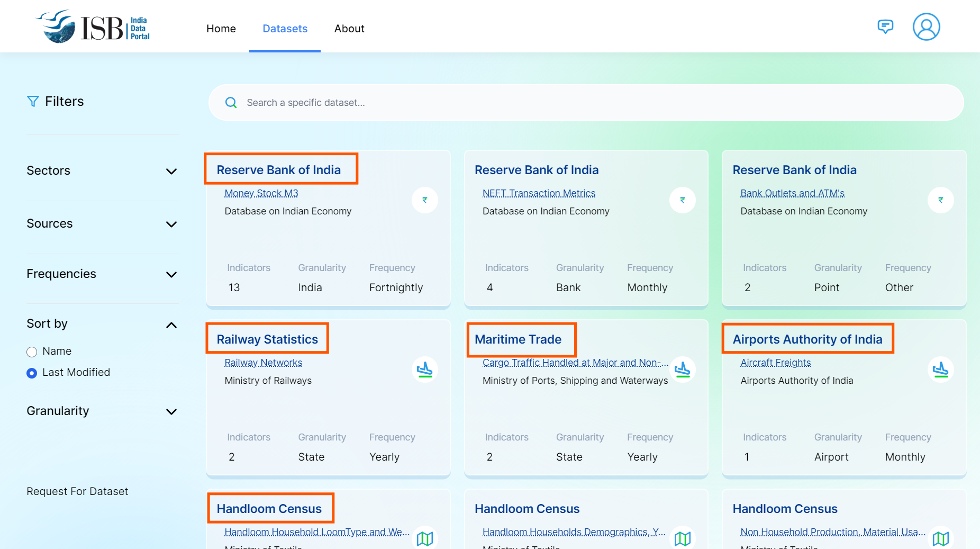Select the Name sort option

[32, 352]
